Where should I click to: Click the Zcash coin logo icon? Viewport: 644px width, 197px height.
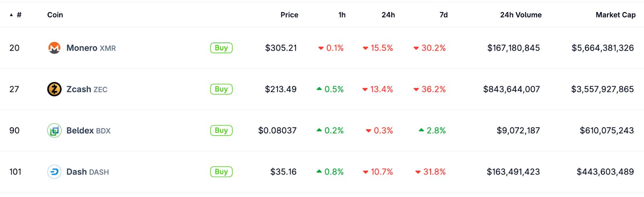pos(54,89)
